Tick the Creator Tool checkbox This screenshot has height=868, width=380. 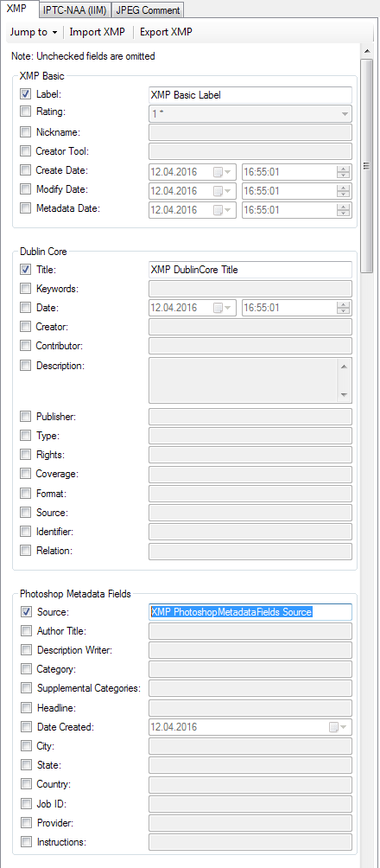coord(25,150)
